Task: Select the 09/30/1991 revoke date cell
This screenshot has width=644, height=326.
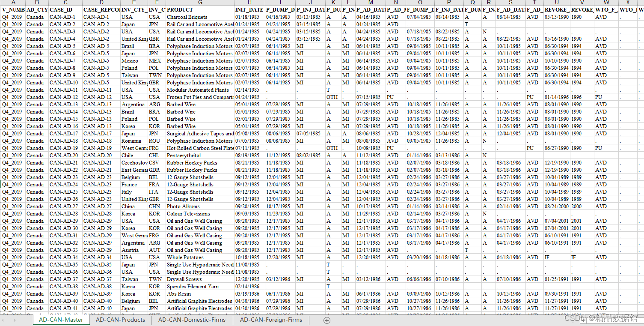Action: click(557, 294)
